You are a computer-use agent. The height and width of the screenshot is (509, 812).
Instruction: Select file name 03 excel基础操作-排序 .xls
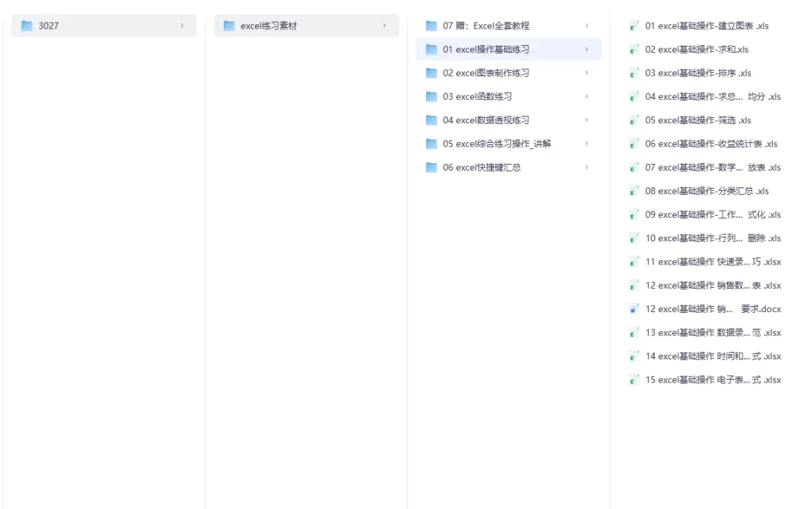[698, 73]
